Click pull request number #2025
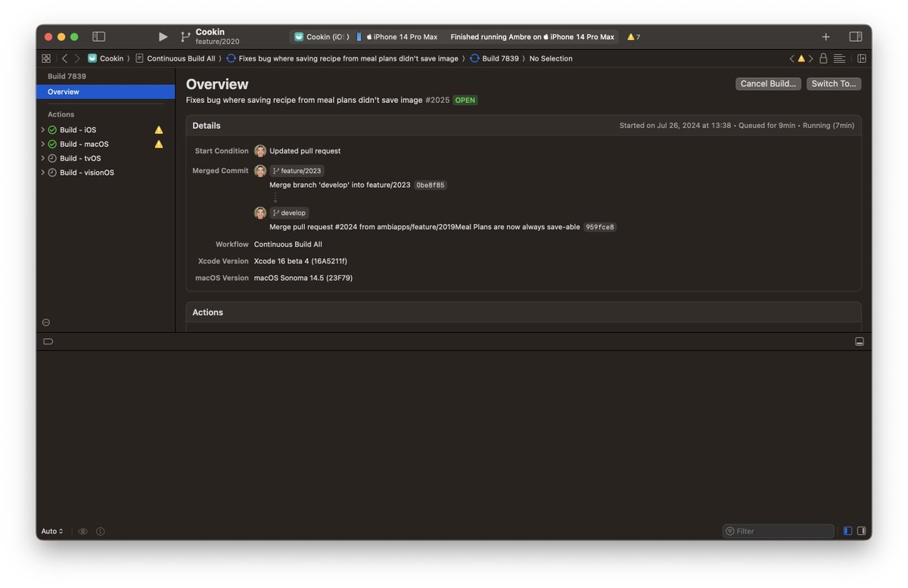This screenshot has height=588, width=908. (437, 100)
